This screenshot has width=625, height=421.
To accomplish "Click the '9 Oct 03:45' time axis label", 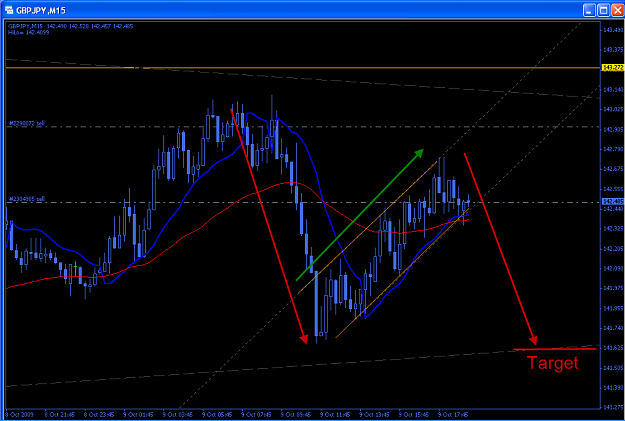I will [178, 415].
